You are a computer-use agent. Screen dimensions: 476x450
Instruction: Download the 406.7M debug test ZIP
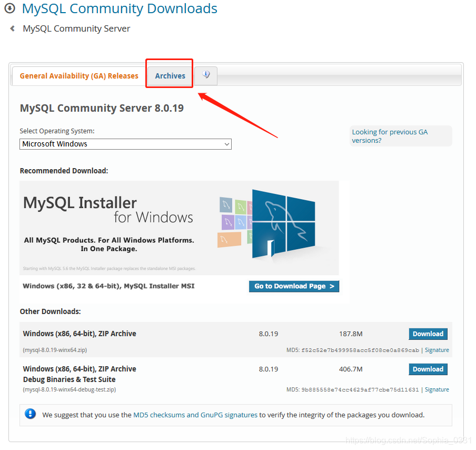click(x=428, y=369)
